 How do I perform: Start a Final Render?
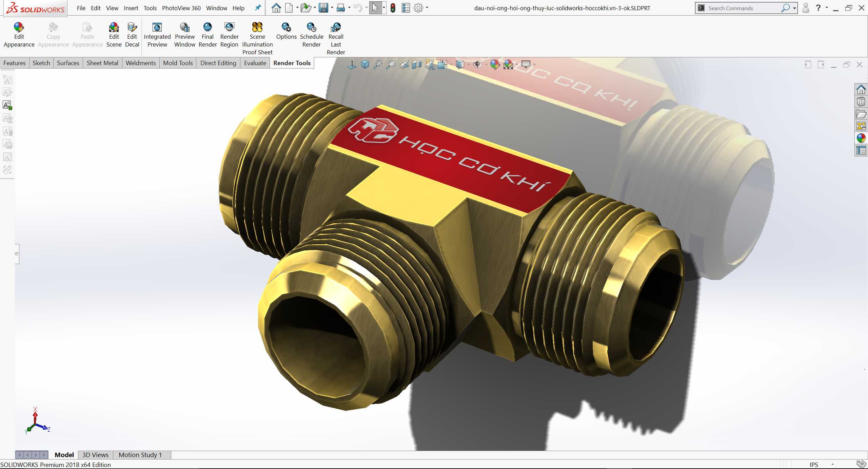tap(208, 35)
